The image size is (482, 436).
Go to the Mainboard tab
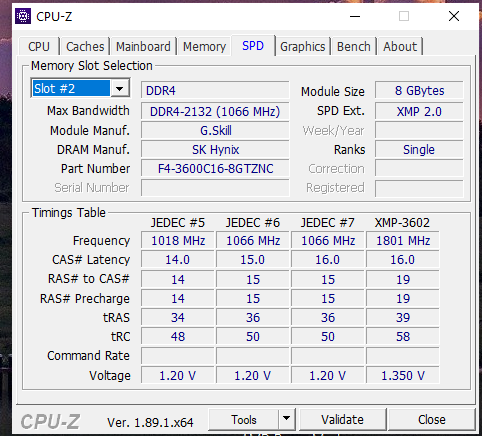143,46
